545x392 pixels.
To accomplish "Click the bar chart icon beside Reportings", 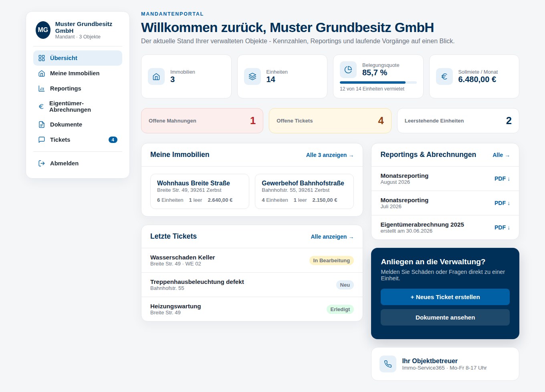I will coord(42,88).
